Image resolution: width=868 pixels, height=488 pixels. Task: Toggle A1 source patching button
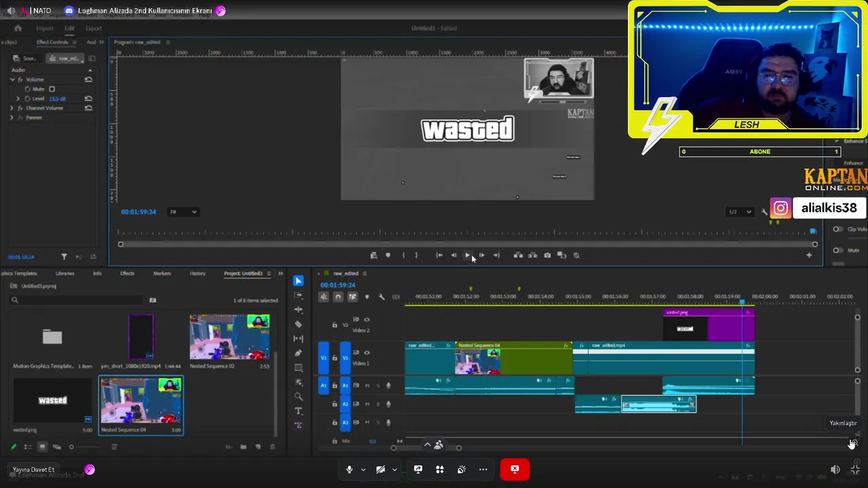tap(323, 386)
